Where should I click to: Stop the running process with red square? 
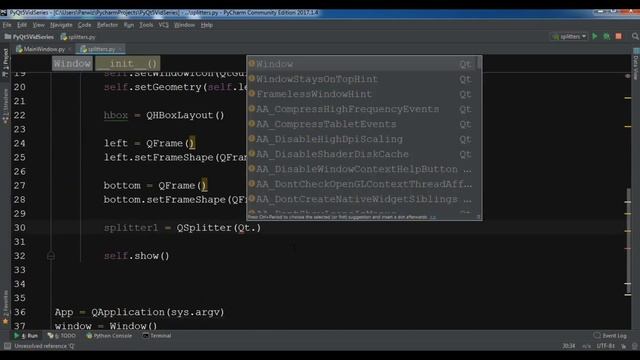coord(618,36)
